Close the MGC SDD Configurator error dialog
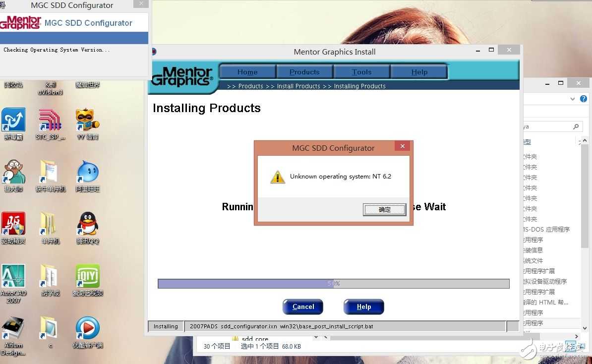Screen dimensions: 592x364 pos(403,146)
